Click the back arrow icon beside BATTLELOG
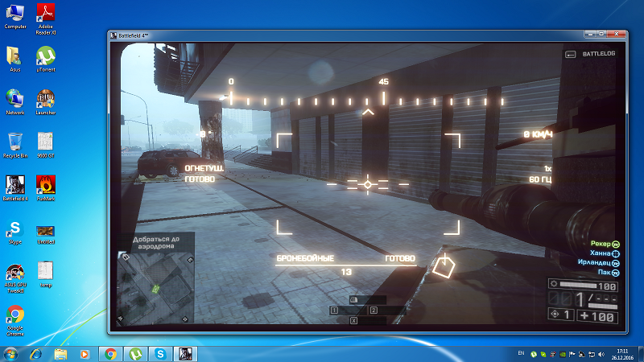 [x=570, y=54]
